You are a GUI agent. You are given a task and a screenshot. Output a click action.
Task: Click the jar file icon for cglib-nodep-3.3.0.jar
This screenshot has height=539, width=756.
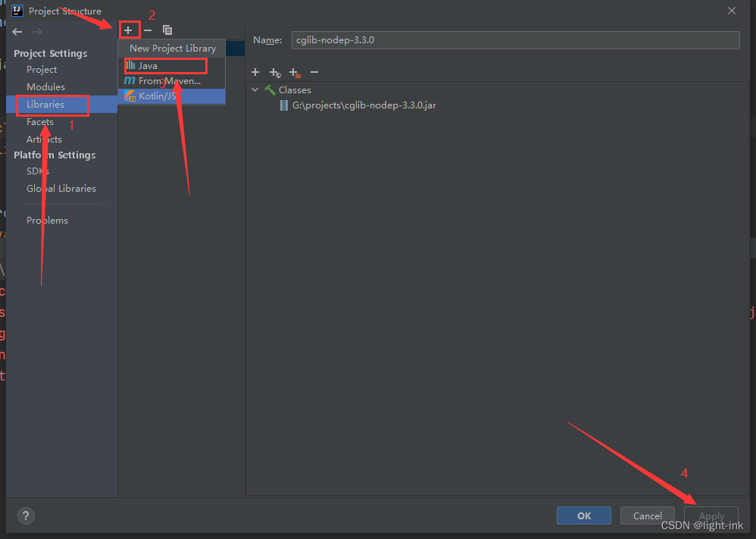(x=284, y=105)
